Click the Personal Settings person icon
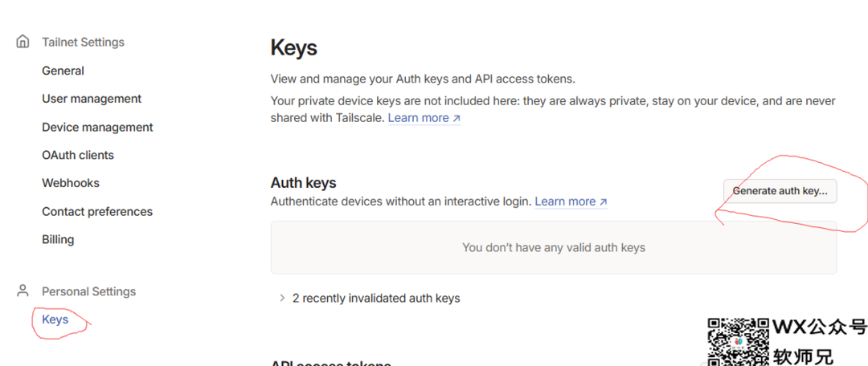Viewport: 868px width, 366px height. click(23, 291)
